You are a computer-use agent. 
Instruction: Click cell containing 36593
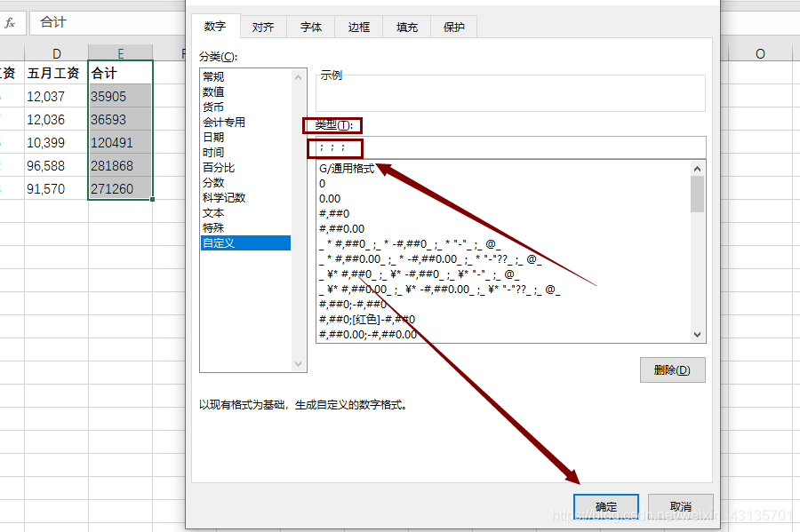click(120, 119)
